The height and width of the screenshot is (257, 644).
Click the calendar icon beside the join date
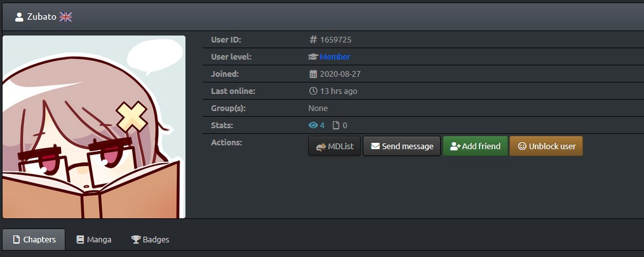point(312,74)
